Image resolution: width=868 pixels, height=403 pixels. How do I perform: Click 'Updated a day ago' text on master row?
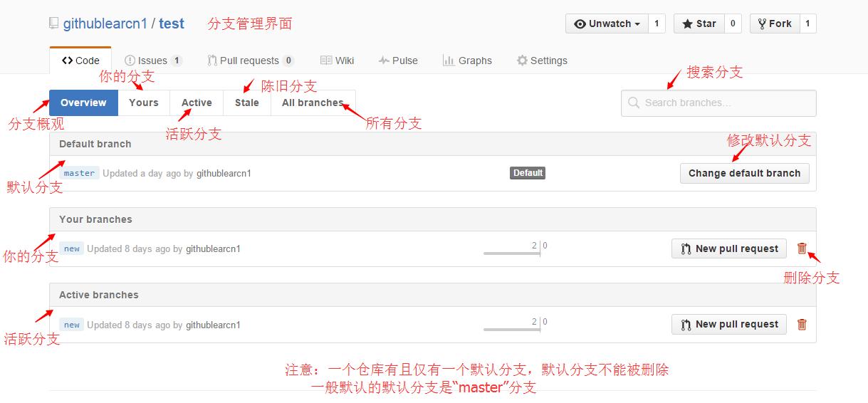coord(142,173)
